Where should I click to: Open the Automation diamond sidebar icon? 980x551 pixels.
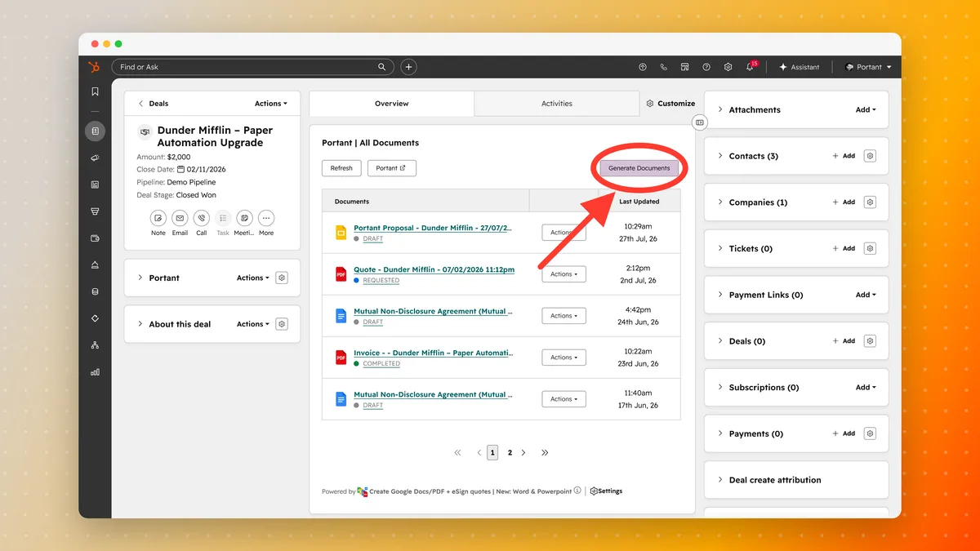[96, 318]
